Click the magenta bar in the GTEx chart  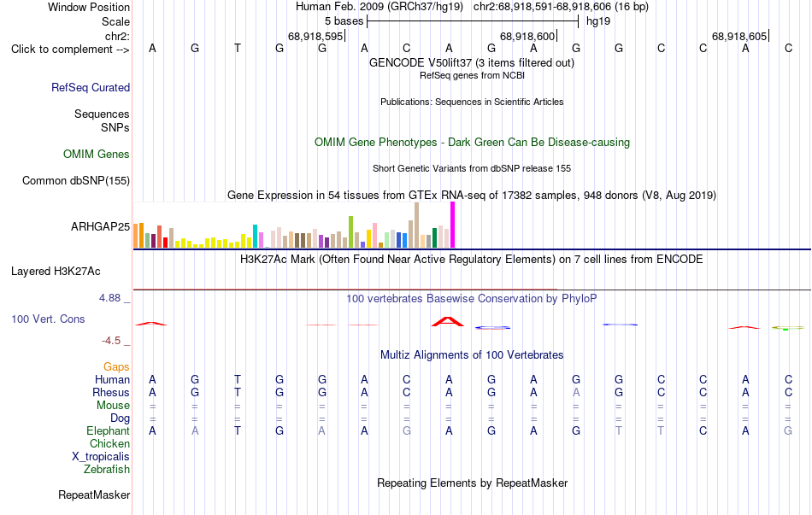coord(453,225)
